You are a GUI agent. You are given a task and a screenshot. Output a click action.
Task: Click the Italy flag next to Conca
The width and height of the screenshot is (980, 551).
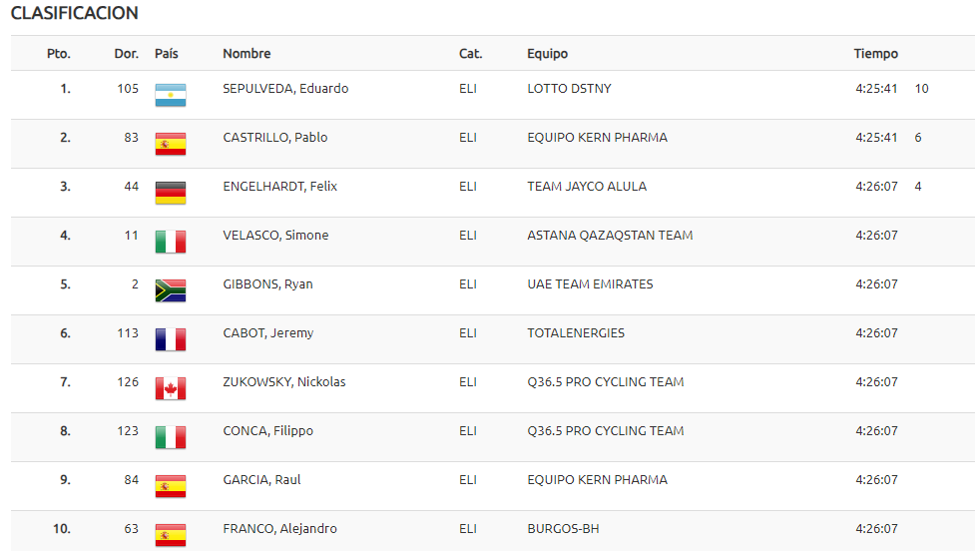[171, 437]
